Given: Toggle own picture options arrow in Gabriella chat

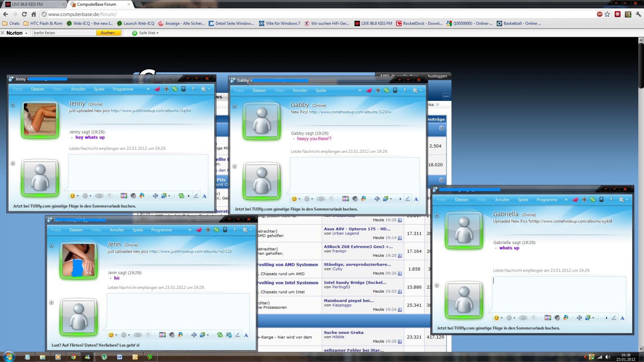Looking at the screenshot, I should [437, 285].
